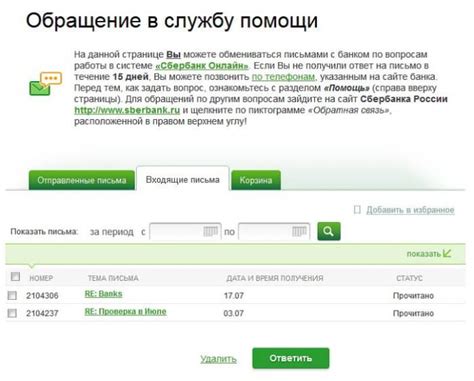Check the box for letter 2104237

pos(12,313)
